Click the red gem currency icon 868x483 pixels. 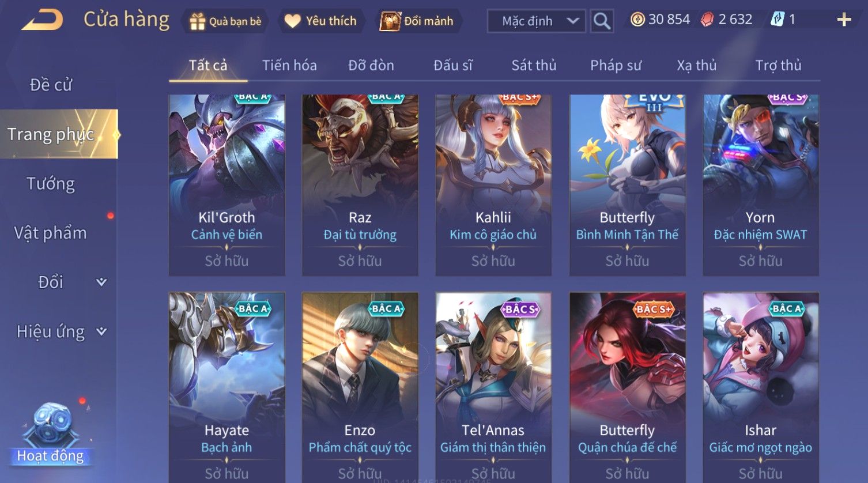[x=707, y=20]
